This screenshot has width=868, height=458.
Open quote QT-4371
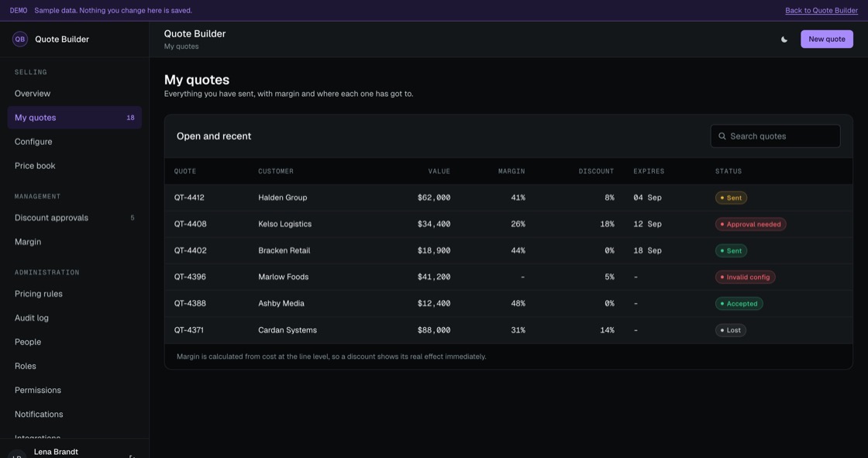coord(189,330)
